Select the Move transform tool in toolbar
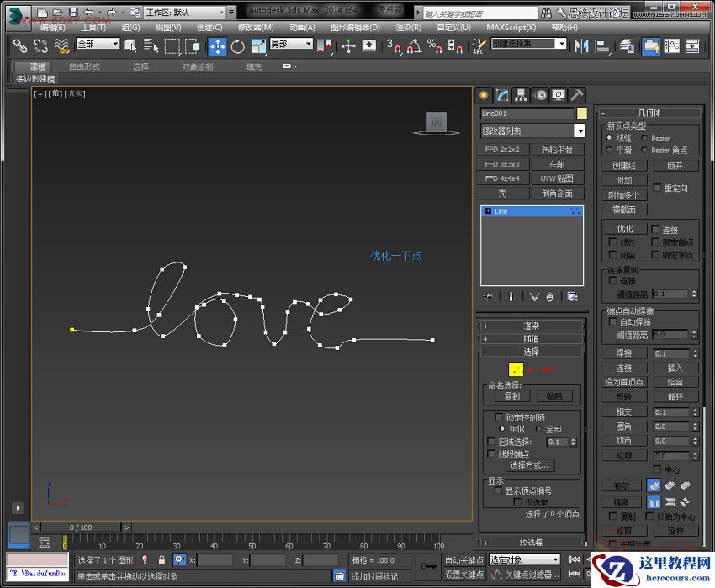This screenshot has width=715, height=588. [216, 46]
